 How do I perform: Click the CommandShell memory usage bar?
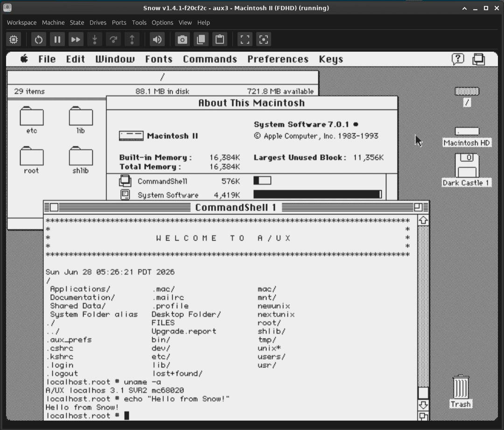tap(262, 180)
